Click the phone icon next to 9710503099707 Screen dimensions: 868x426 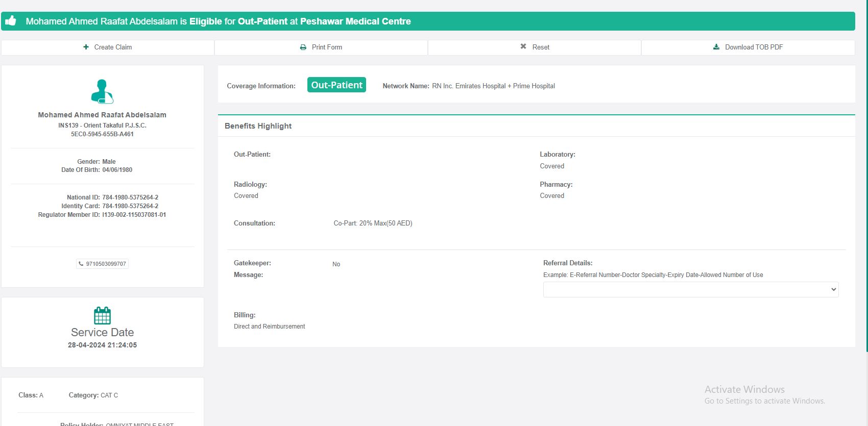81,264
